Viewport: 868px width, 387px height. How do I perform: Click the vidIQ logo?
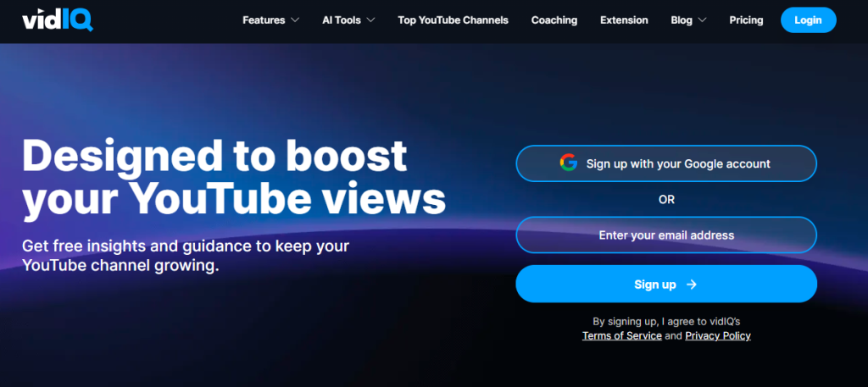pos(58,20)
